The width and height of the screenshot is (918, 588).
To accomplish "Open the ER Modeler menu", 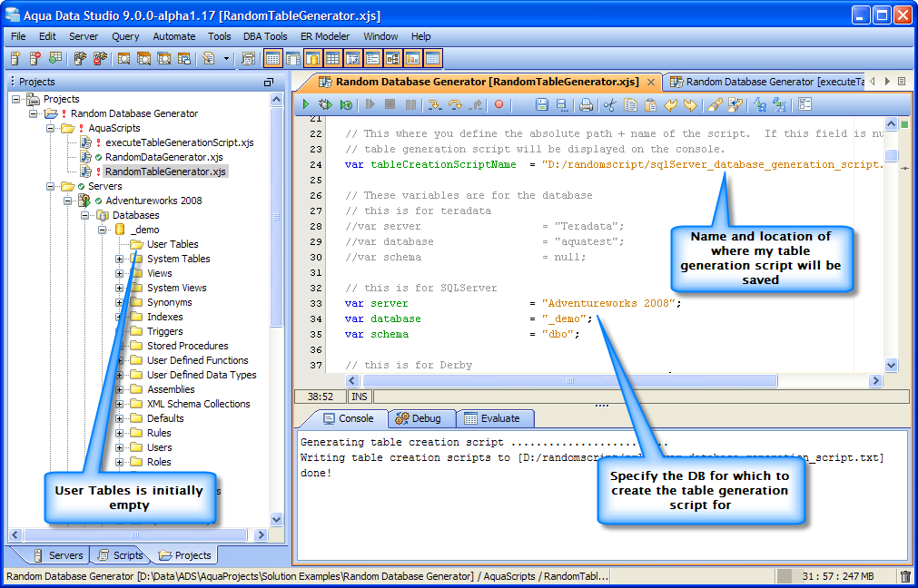I will 325,36.
